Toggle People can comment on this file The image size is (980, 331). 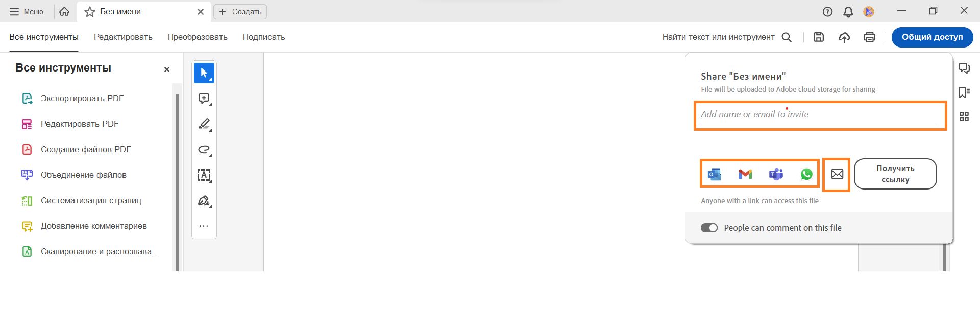(x=709, y=228)
